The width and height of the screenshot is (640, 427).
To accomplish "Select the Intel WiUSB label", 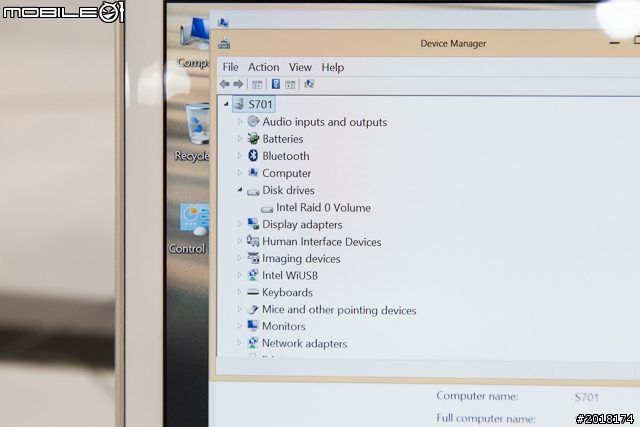I will point(290,276).
